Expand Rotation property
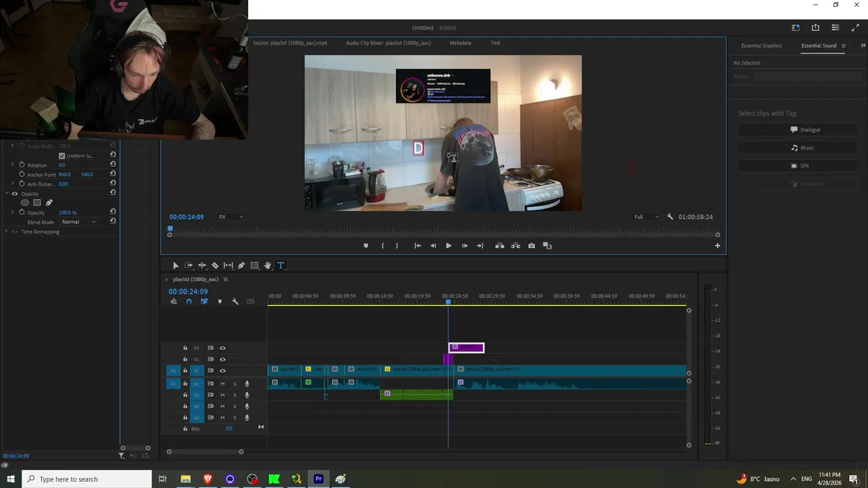The image size is (868, 488). [x=12, y=165]
